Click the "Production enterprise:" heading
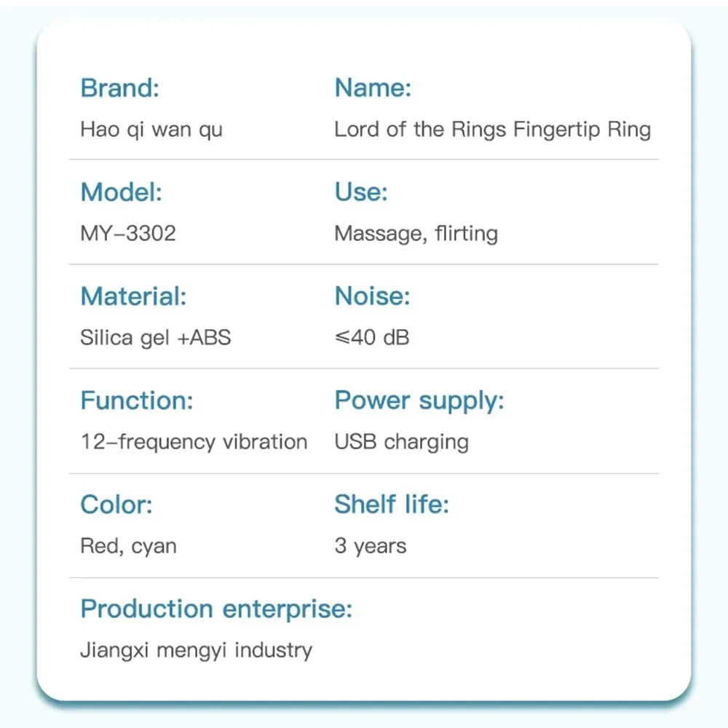 click(216, 609)
